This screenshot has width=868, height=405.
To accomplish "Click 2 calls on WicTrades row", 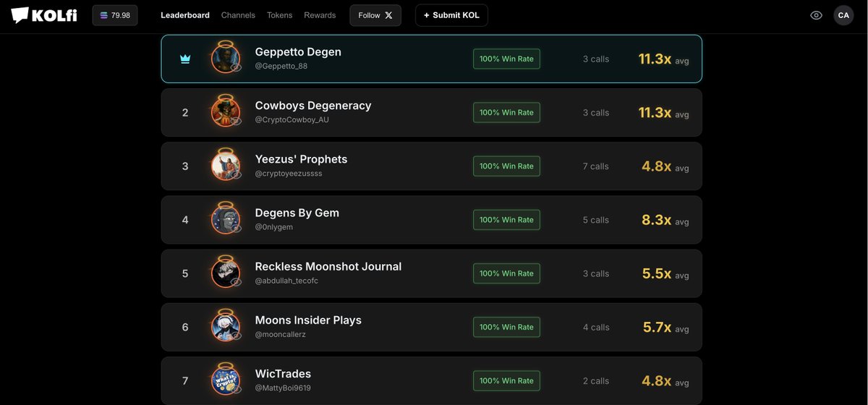I will click(x=596, y=380).
